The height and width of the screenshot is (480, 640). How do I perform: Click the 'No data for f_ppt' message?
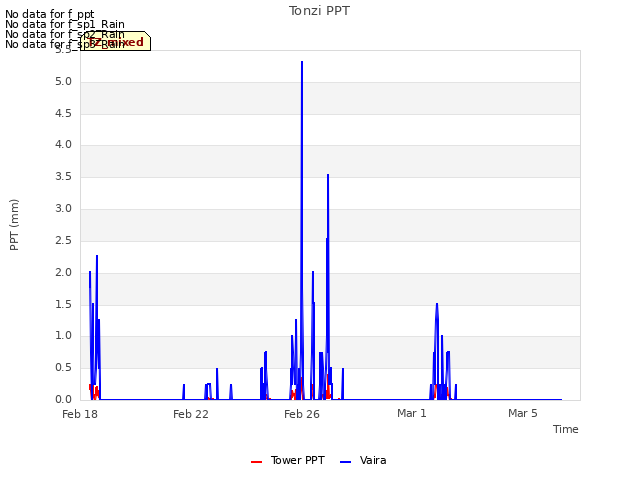[50, 14]
